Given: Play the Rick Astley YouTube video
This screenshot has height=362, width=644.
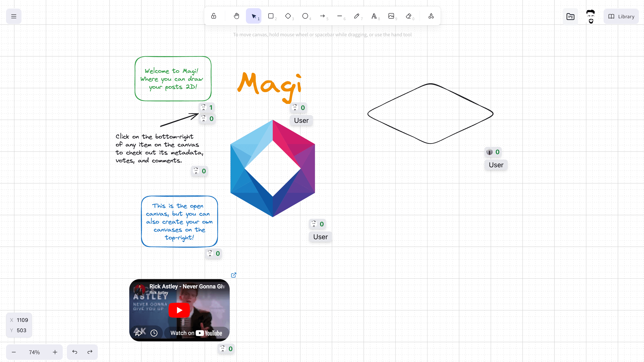Looking at the screenshot, I should pyautogui.click(x=179, y=310).
